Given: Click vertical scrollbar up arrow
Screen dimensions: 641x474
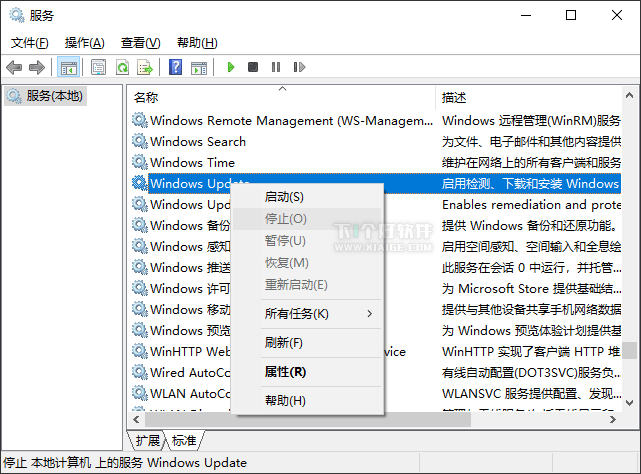Looking at the screenshot, I should 630,95.
